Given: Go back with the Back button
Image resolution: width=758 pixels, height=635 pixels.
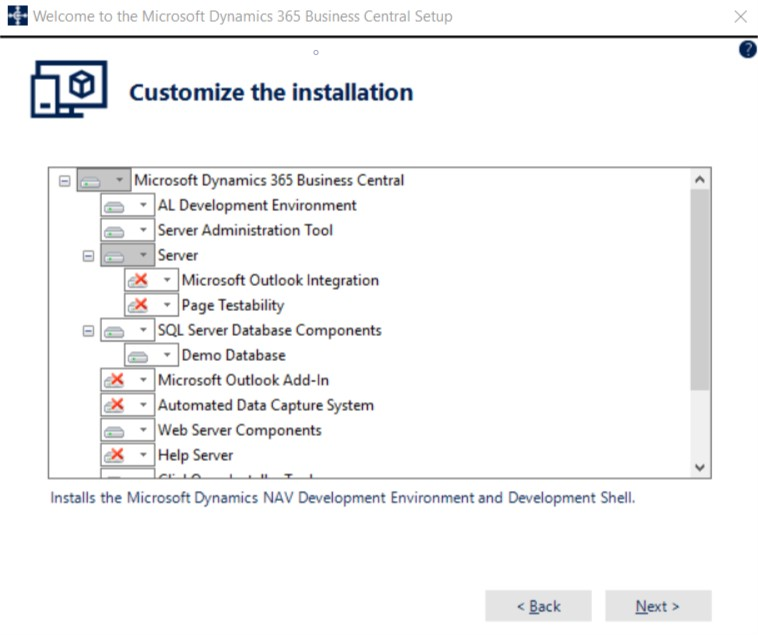Looking at the screenshot, I should point(538,606).
